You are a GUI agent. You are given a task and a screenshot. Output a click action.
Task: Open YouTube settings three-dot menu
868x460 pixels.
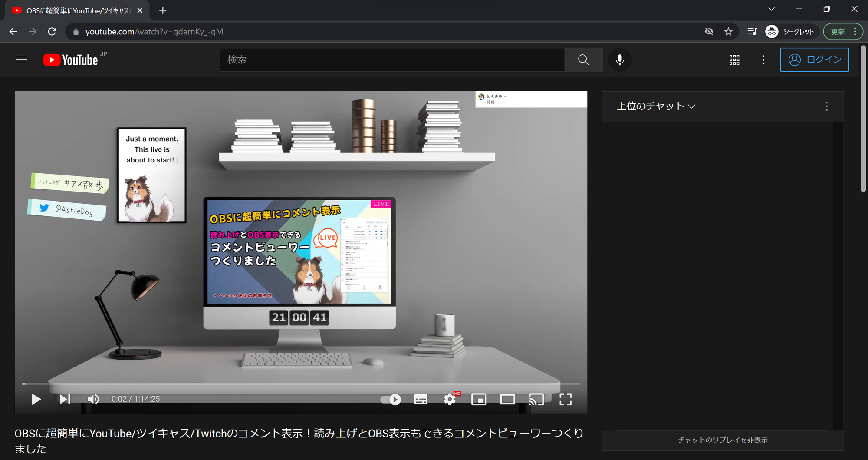coord(763,60)
